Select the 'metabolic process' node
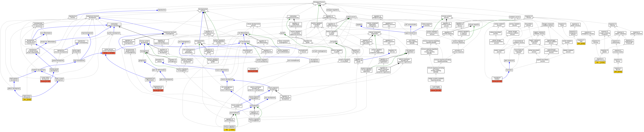 pyautogui.click(x=515, y=17)
